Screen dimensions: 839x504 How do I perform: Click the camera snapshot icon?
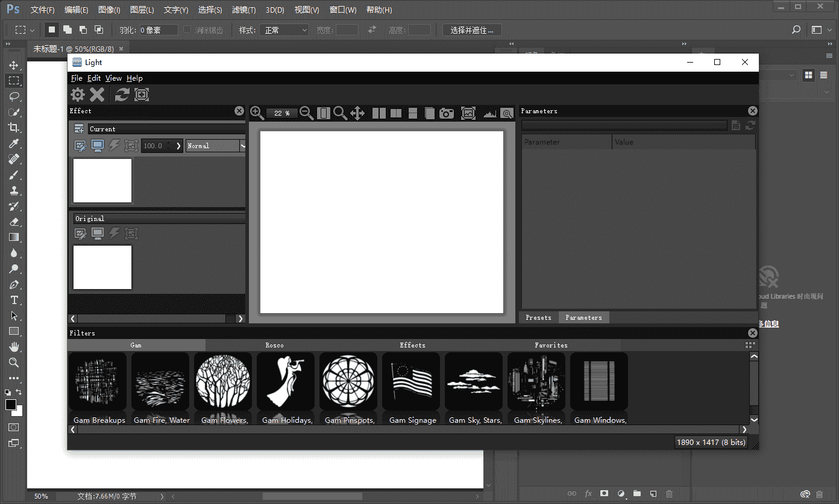(x=447, y=113)
